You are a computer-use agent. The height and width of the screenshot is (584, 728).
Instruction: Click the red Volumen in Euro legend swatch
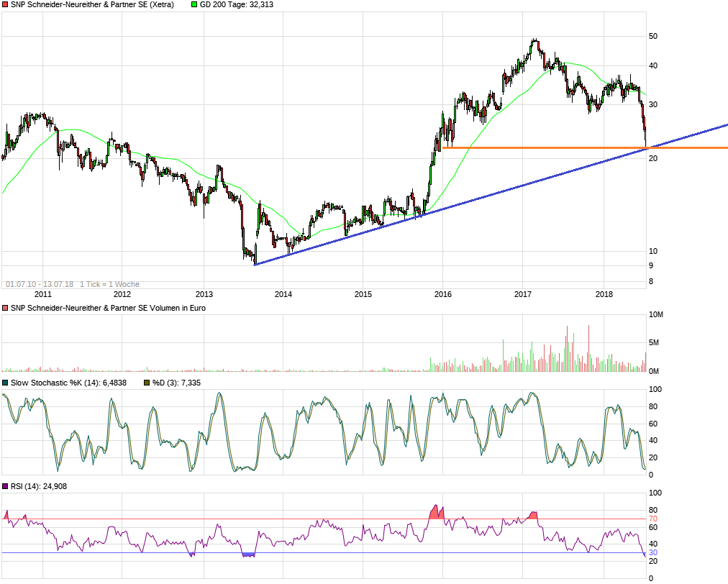click(x=5, y=309)
